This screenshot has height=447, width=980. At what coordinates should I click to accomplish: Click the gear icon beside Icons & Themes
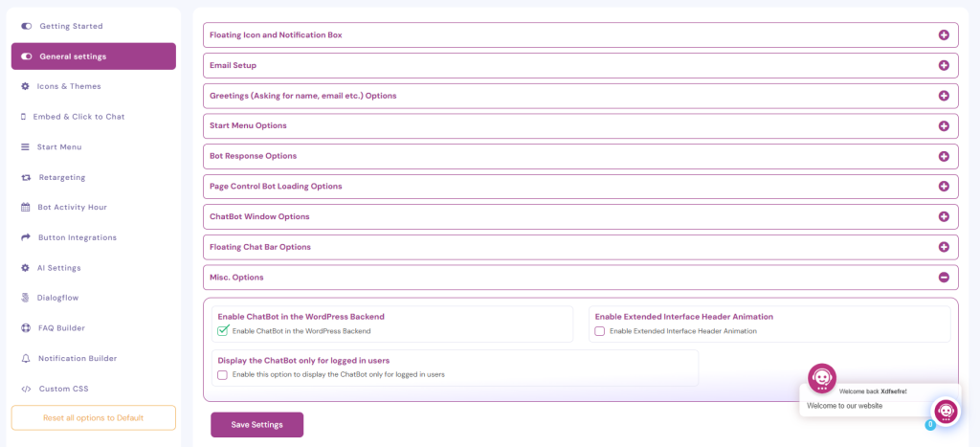(26, 86)
